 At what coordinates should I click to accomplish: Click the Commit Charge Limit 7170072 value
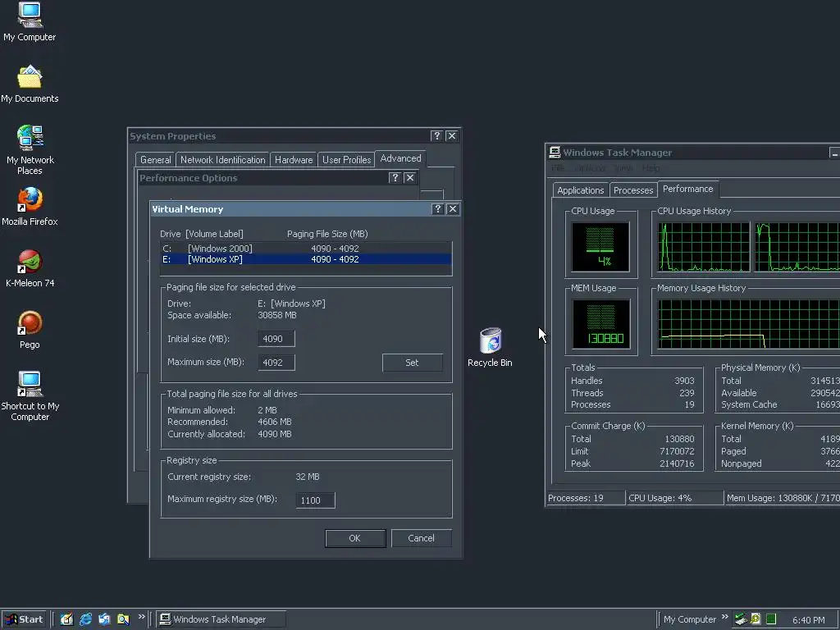click(x=677, y=451)
